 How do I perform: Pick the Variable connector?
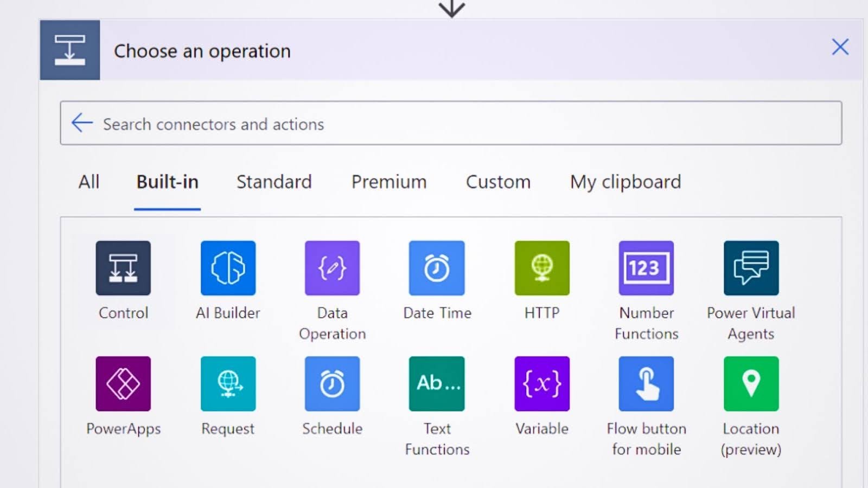coord(542,384)
